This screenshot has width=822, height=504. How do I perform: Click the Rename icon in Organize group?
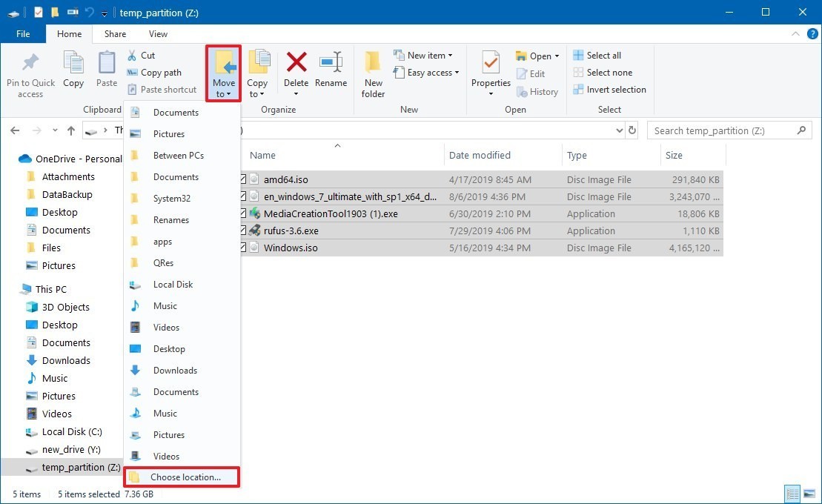[331, 71]
